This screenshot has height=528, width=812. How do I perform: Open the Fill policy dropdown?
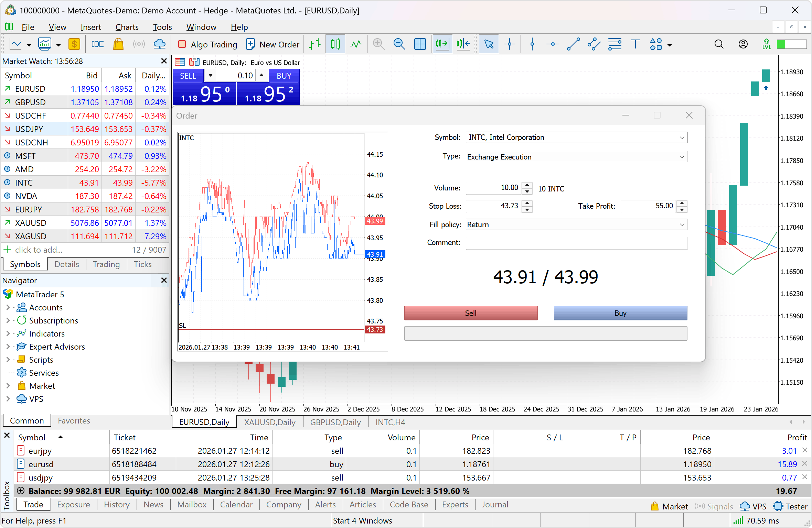[x=682, y=224]
